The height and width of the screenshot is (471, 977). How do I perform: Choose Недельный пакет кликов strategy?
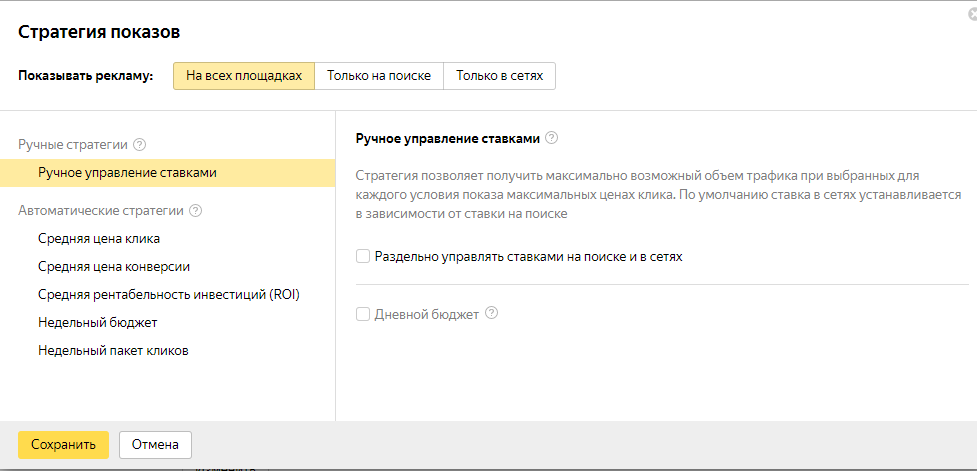tap(114, 350)
